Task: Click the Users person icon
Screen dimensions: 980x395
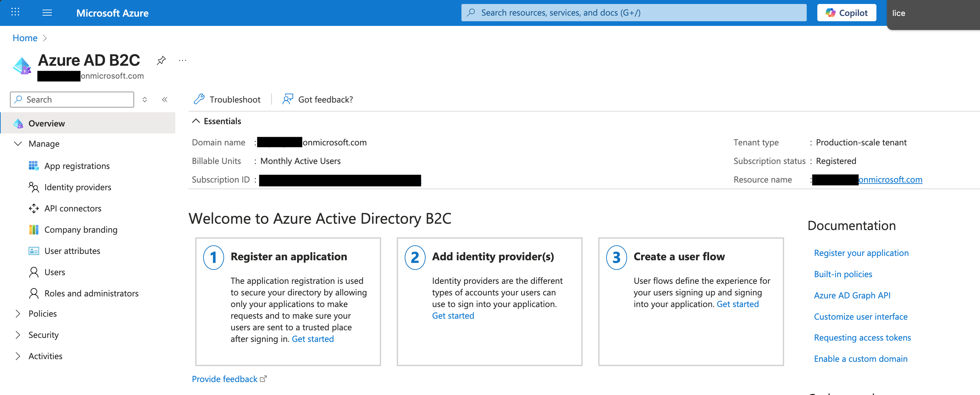Action: [34, 273]
